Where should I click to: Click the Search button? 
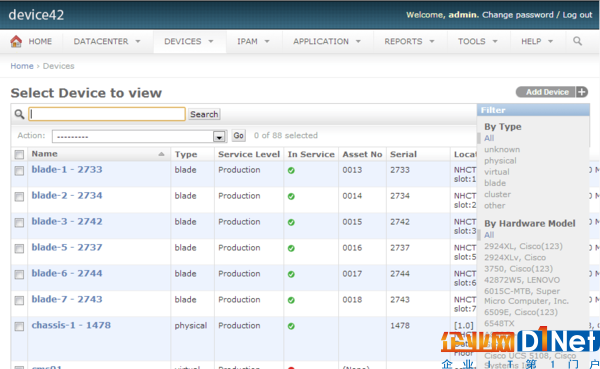pos(204,114)
